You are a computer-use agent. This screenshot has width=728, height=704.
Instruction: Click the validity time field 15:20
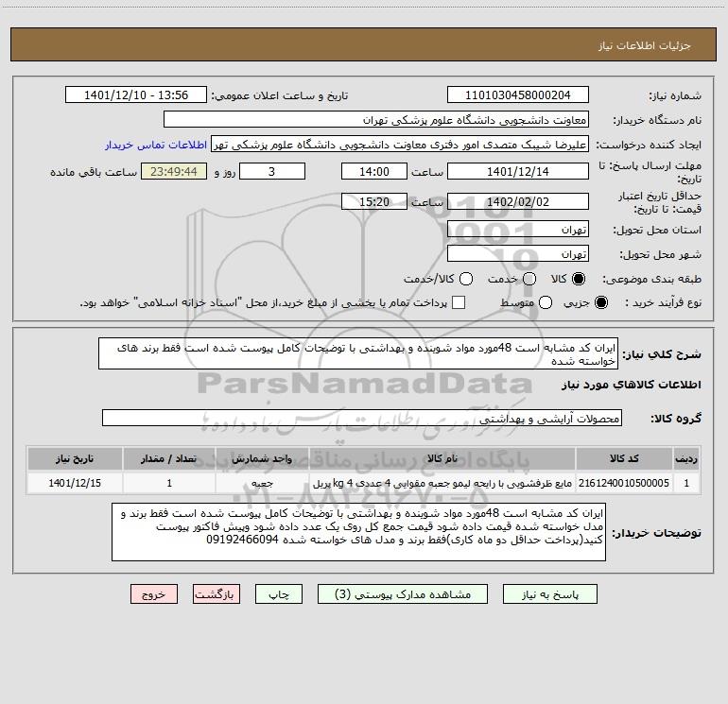374,201
